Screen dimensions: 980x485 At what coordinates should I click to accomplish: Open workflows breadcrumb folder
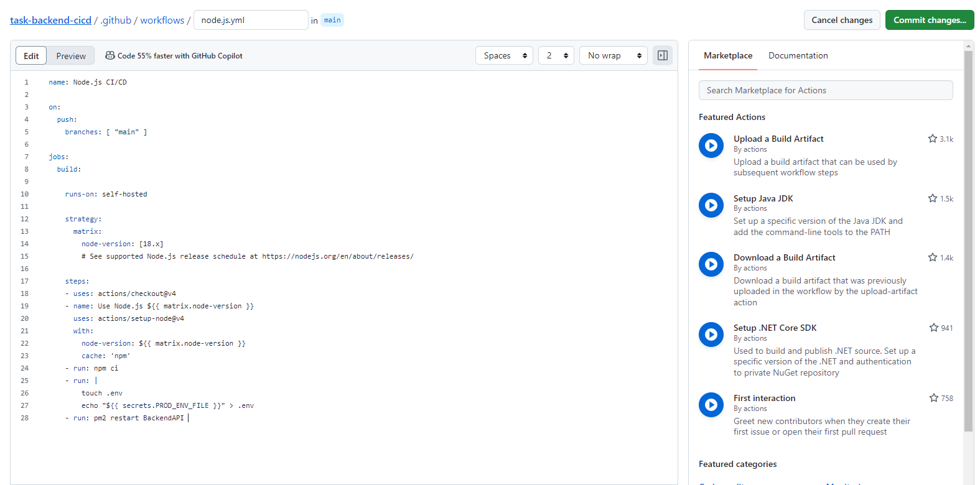click(x=162, y=20)
